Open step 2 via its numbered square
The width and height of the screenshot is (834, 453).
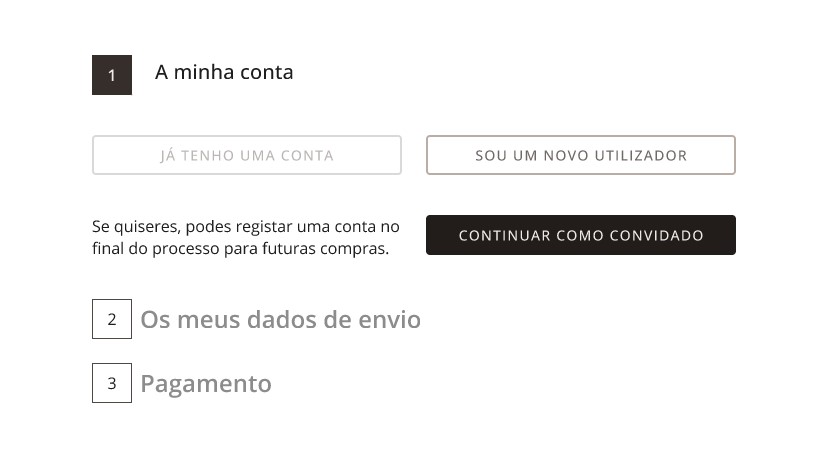[112, 319]
